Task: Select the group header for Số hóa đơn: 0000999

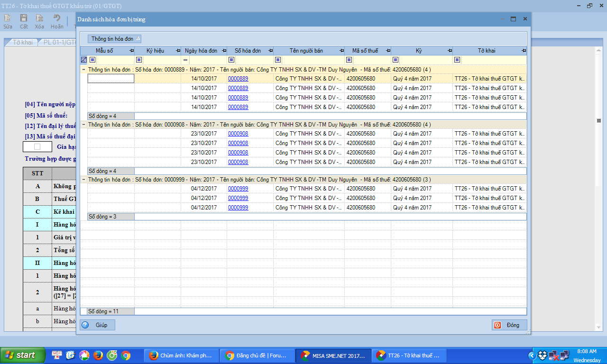Action: [303, 179]
